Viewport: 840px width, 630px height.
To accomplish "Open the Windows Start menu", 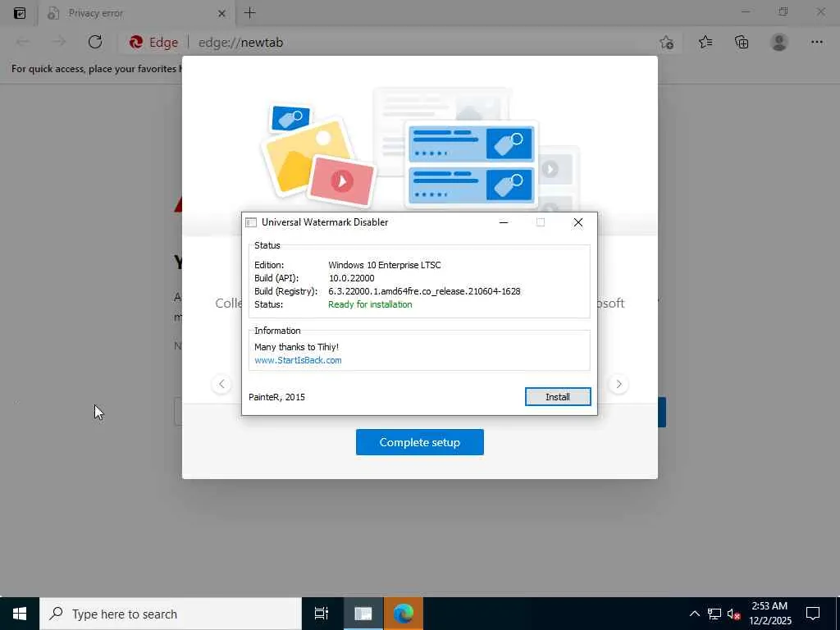I will click(x=20, y=614).
